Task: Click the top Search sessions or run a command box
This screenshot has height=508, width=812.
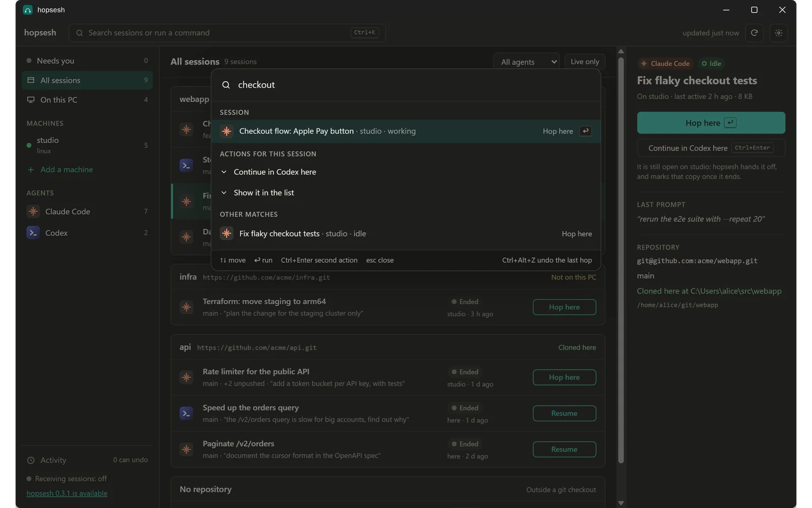Action: click(227, 33)
